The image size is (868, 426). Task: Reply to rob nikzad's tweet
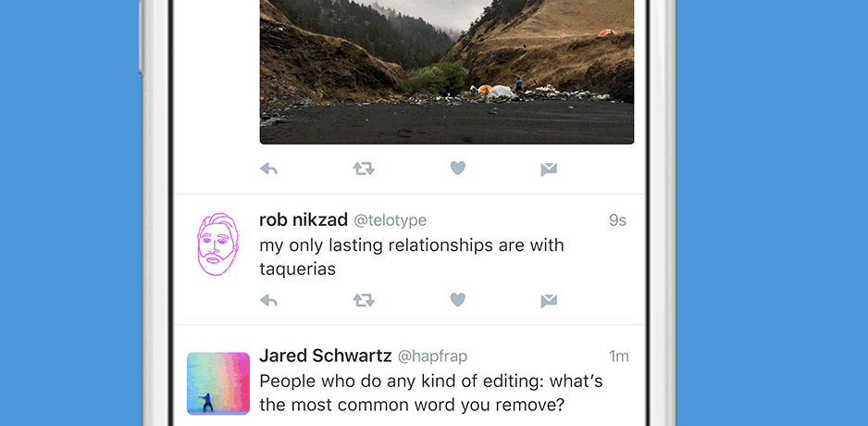coord(269,300)
